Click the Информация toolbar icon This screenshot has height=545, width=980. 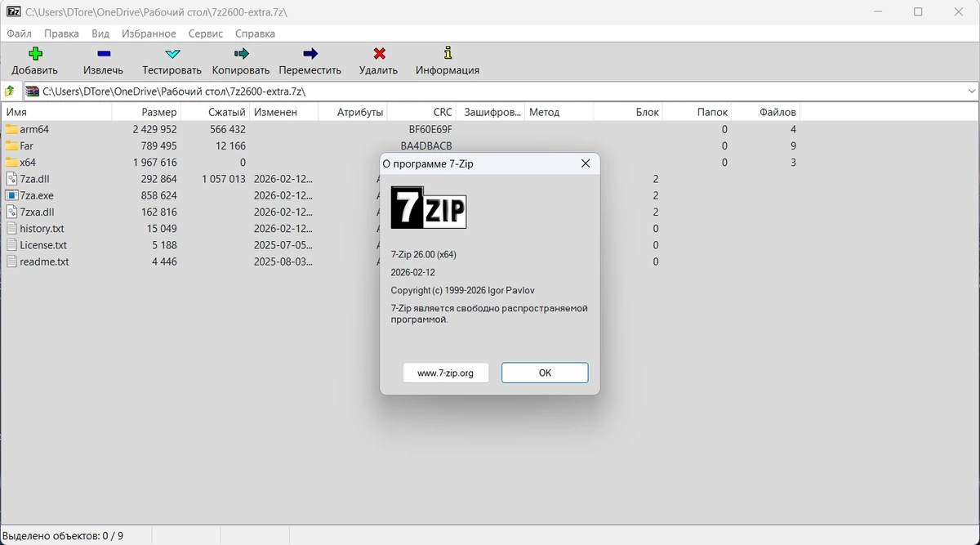point(448,53)
